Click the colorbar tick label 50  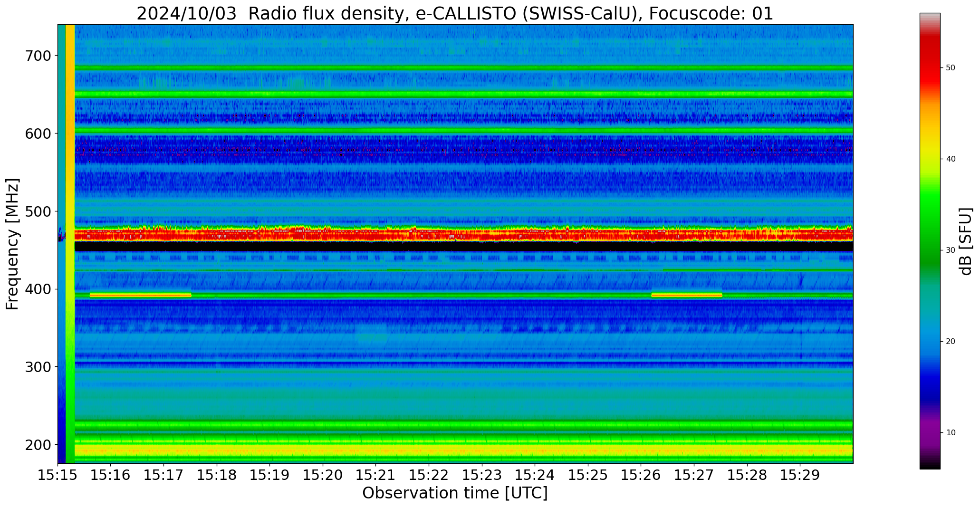(951, 68)
